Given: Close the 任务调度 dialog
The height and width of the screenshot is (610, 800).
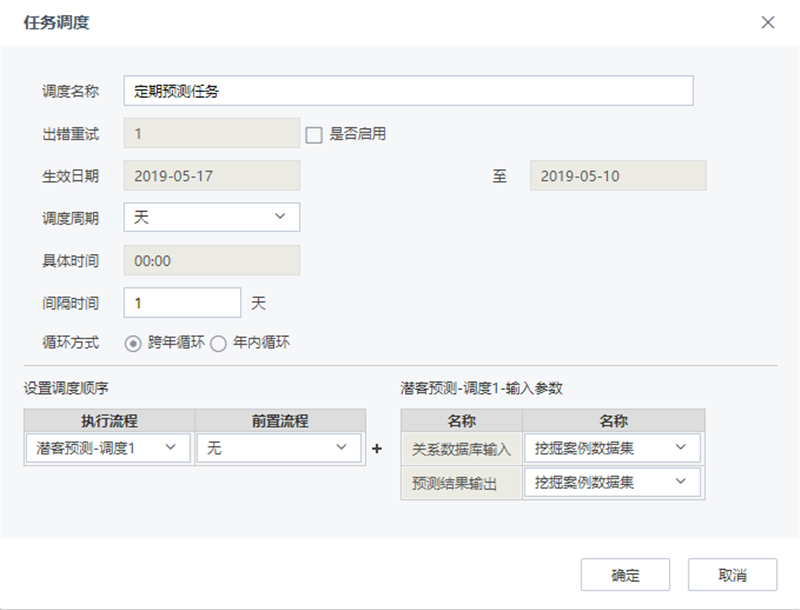Looking at the screenshot, I should [x=768, y=22].
